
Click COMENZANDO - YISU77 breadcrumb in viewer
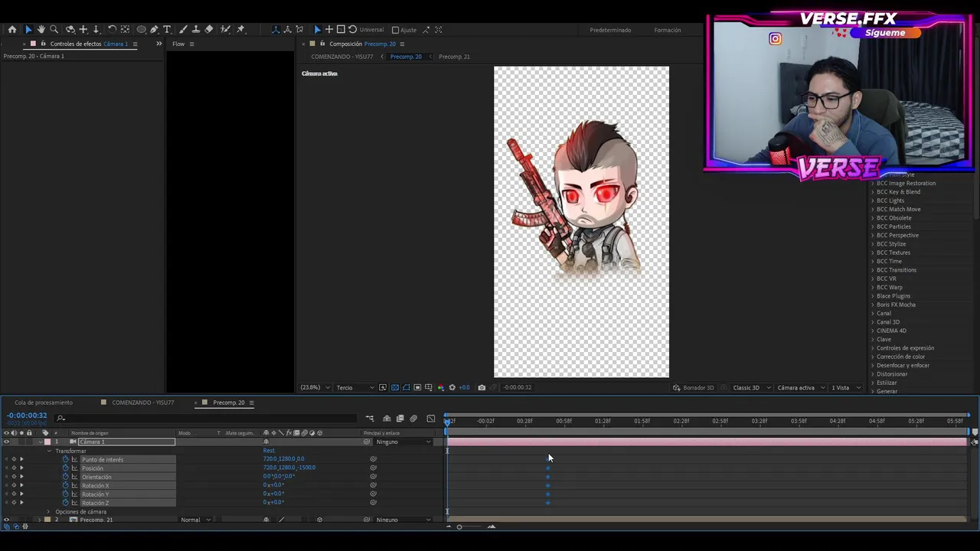tap(342, 57)
